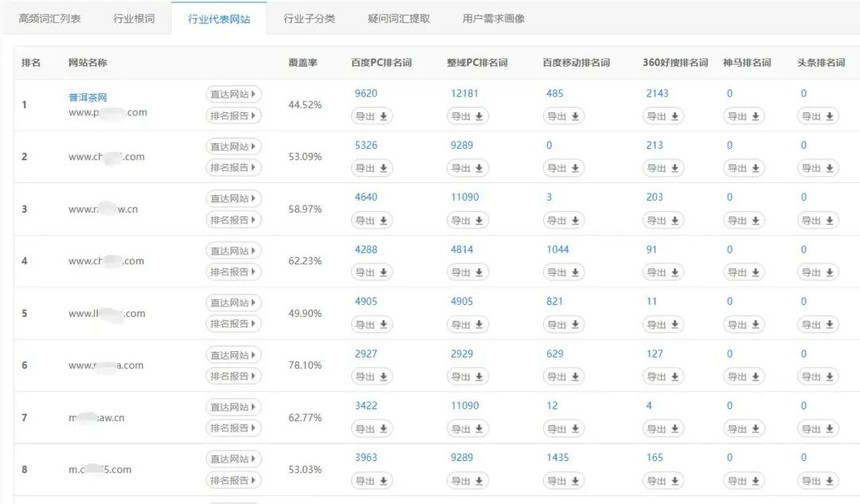Image resolution: width=860 pixels, height=504 pixels.
Task: Export row 2 data below 213
Action: coord(663,168)
